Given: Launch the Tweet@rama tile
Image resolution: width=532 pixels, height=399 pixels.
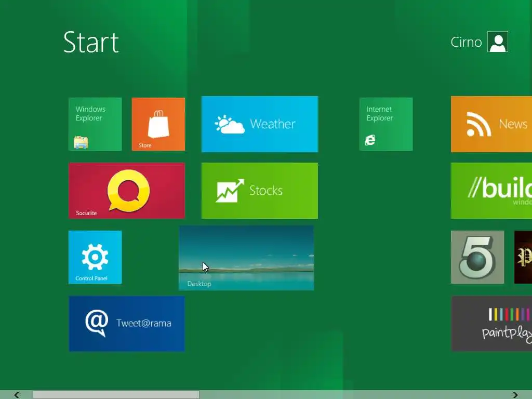Looking at the screenshot, I should point(127,324).
